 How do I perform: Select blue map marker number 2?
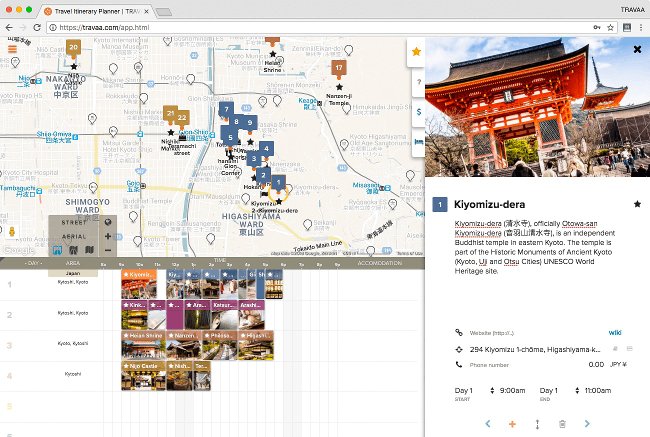coord(263,176)
